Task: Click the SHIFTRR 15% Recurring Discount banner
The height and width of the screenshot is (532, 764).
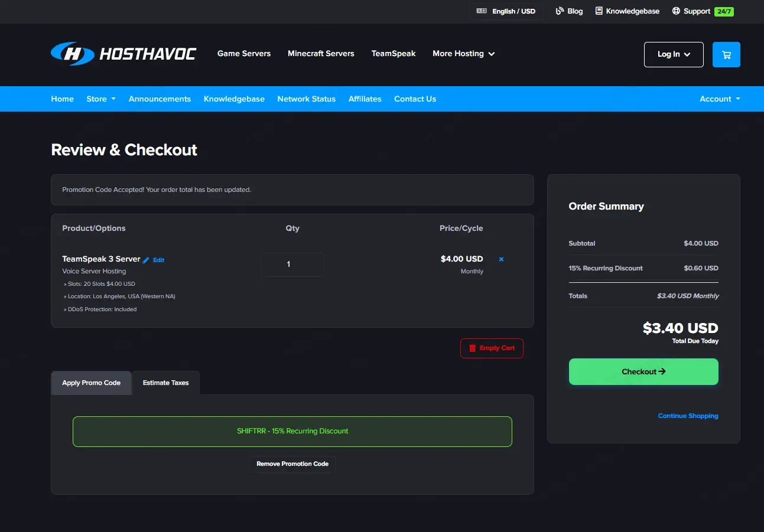Action: pyautogui.click(x=292, y=432)
